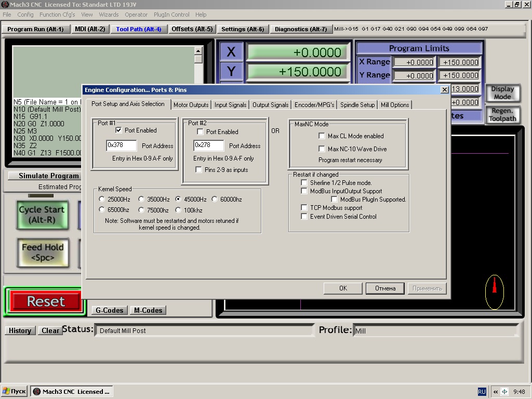Screen dimensions: 532x399
Task: Switch to Input Signals tab
Action: [230, 105]
